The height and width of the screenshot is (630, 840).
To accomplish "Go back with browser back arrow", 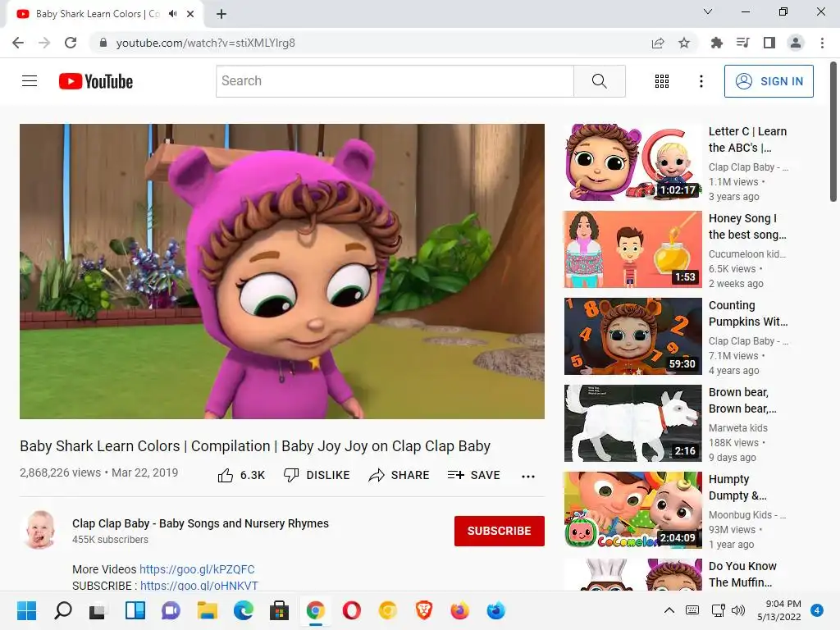I will coord(18,43).
